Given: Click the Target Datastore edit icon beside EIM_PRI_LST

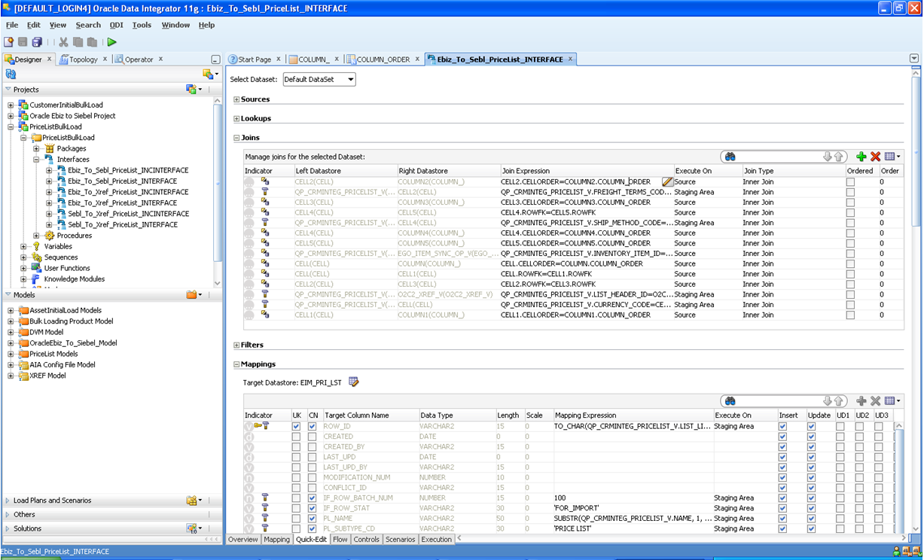Looking at the screenshot, I should pyautogui.click(x=354, y=382).
